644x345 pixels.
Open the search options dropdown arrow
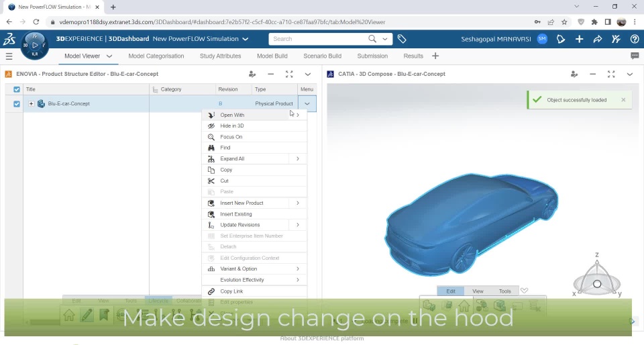[385, 39]
